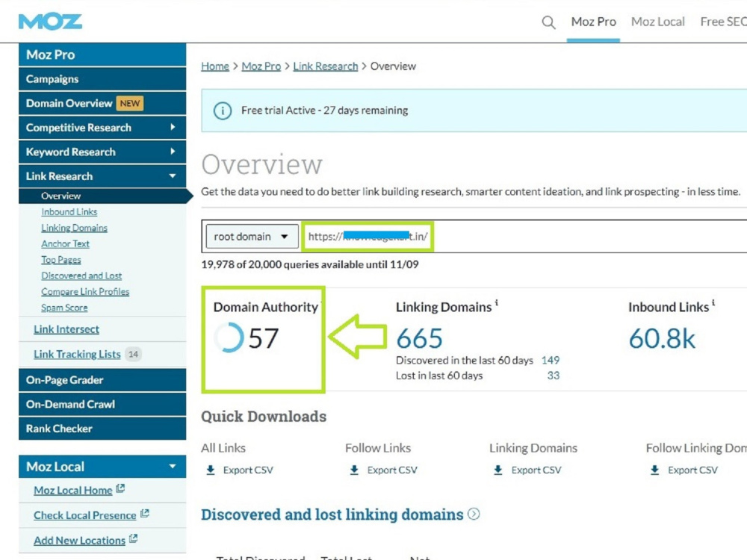Open Linking Domains sidebar link
The width and height of the screenshot is (747, 560).
click(74, 228)
